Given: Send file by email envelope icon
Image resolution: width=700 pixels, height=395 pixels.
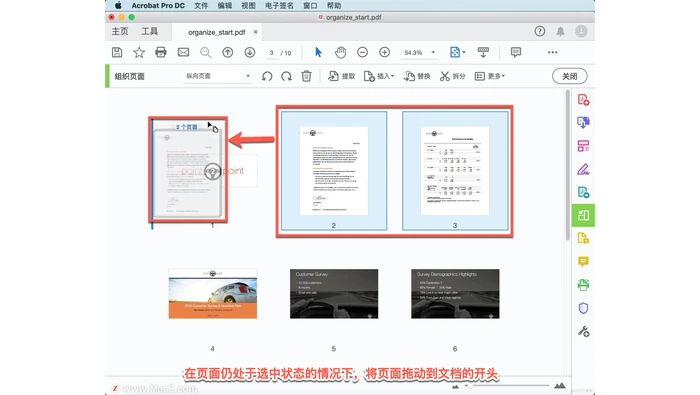Looking at the screenshot, I should tap(183, 52).
